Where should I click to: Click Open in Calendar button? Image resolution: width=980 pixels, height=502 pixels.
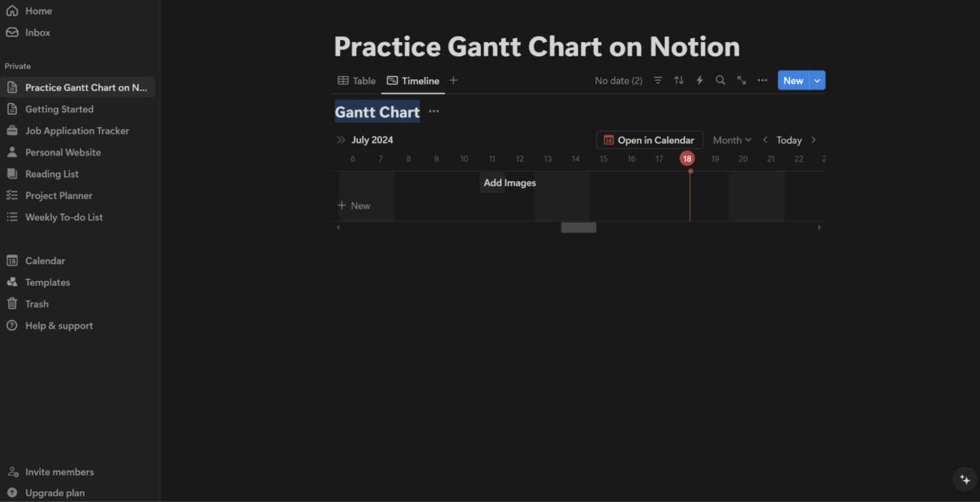point(649,140)
